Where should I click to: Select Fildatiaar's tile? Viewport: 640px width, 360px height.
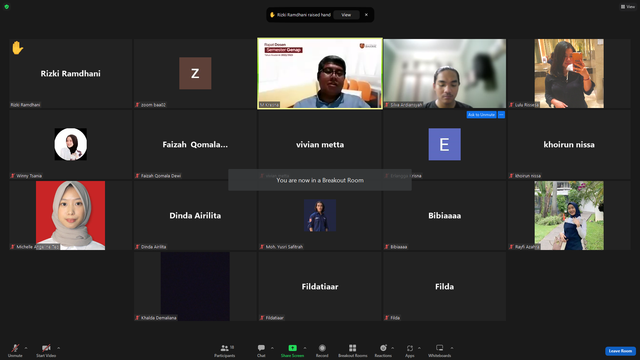click(x=320, y=287)
